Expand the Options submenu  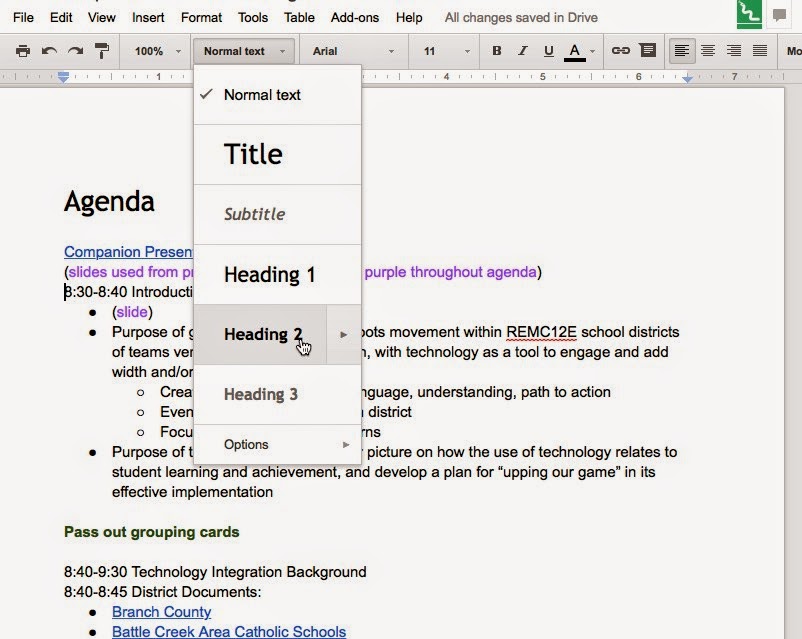[277, 444]
